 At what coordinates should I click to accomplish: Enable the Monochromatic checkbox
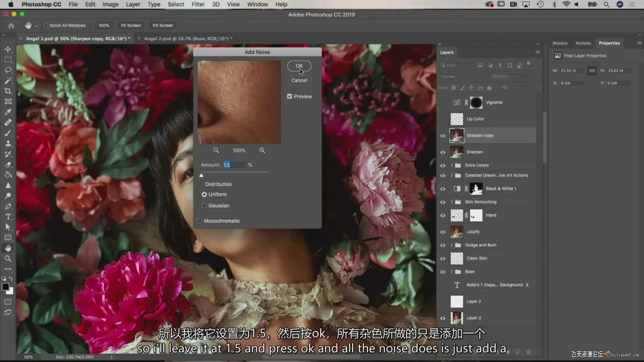pos(200,221)
